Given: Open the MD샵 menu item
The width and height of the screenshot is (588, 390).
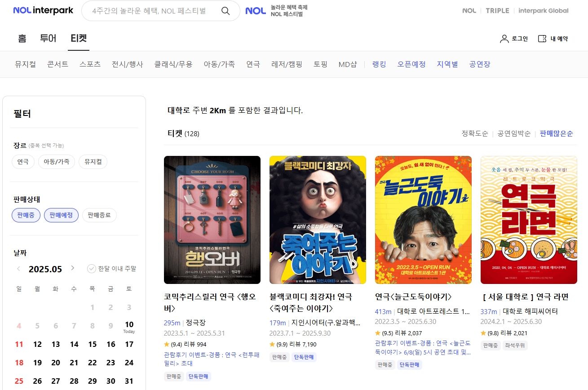Looking at the screenshot, I should (x=348, y=64).
